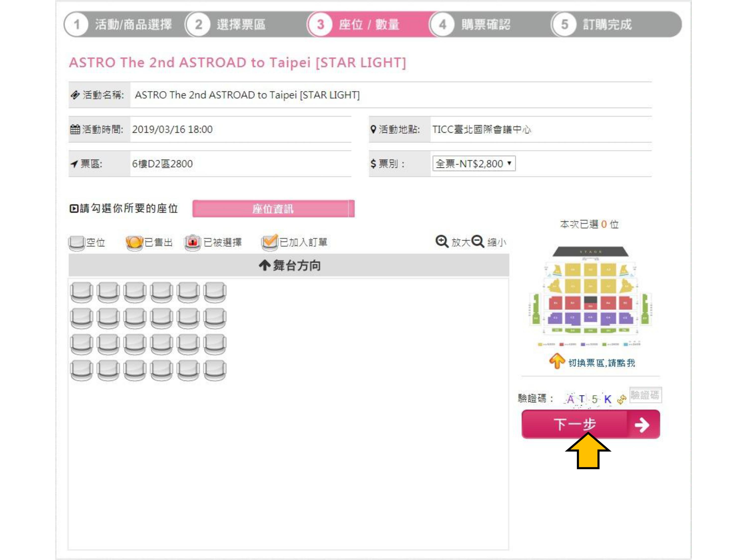The width and height of the screenshot is (747, 560).
Task: Click the 切換票區,請點我 link
Action: pyautogui.click(x=601, y=363)
